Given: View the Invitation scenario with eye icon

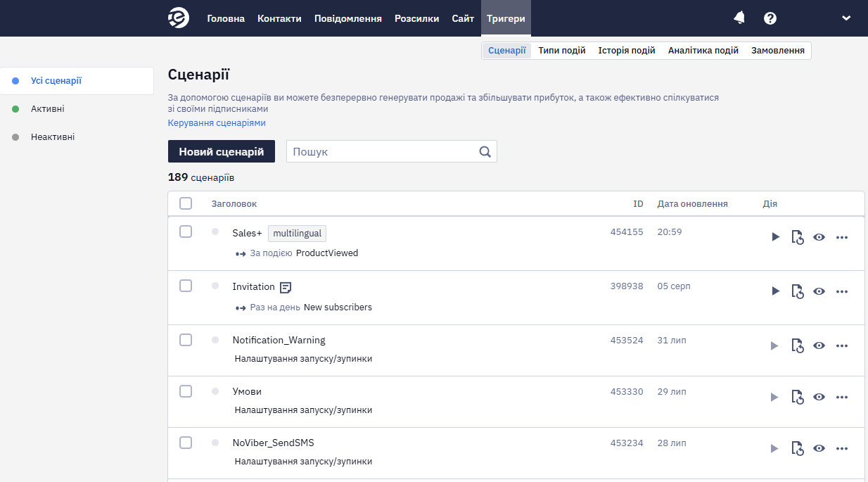Looking at the screenshot, I should [x=819, y=291].
